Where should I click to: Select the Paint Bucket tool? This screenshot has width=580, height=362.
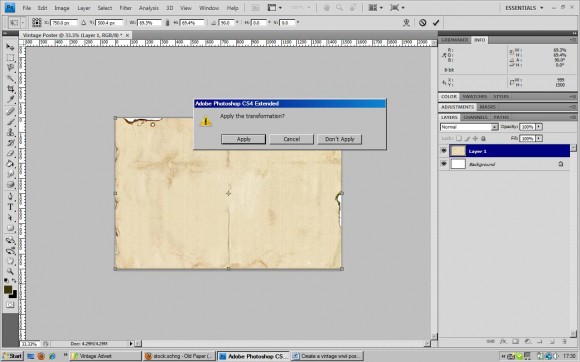point(10,163)
